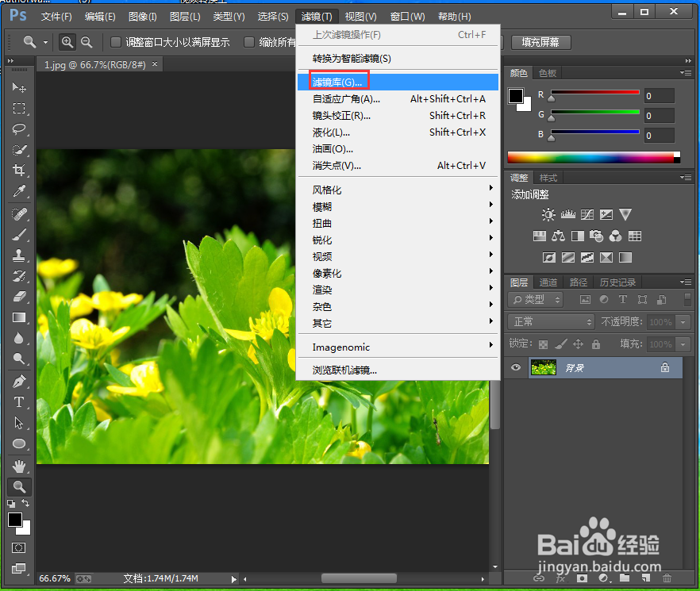Select the Move tool
The height and width of the screenshot is (591, 700).
click(19, 87)
